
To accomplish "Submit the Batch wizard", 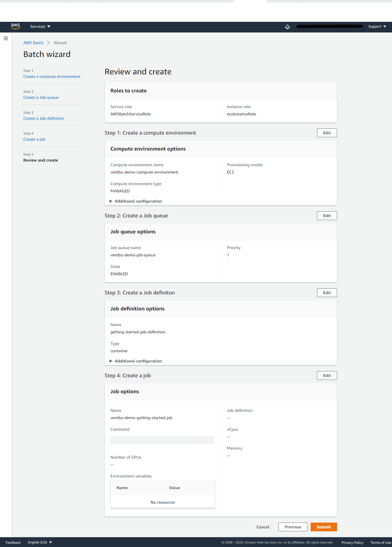I will 324,527.
